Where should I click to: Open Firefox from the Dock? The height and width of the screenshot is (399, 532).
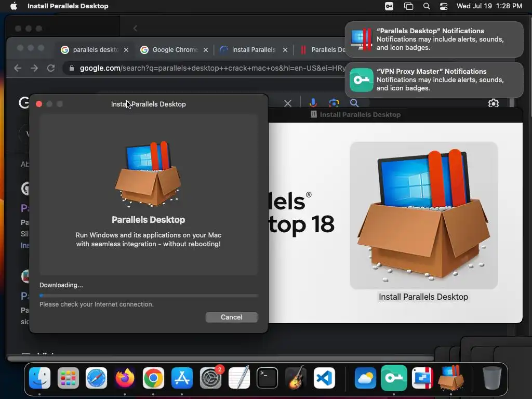tap(125, 378)
